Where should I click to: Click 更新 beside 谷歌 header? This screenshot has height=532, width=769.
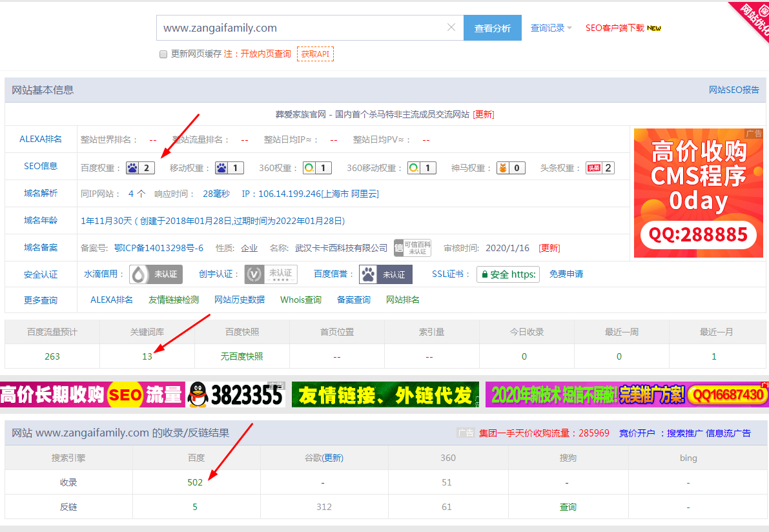(x=333, y=458)
